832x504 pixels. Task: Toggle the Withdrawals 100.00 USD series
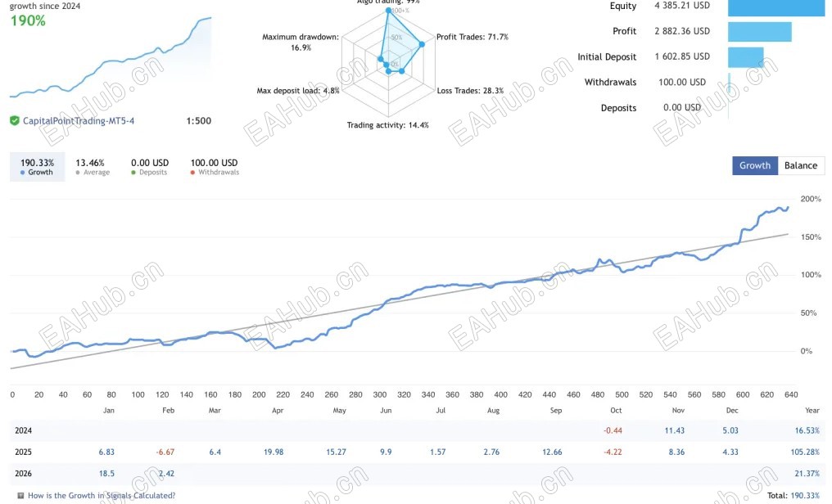[214, 168]
